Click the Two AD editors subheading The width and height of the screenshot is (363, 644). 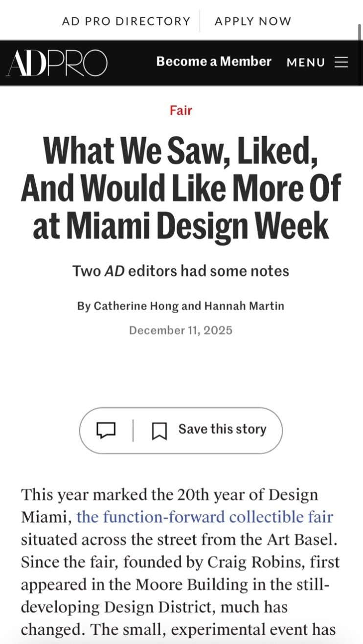pos(181,271)
